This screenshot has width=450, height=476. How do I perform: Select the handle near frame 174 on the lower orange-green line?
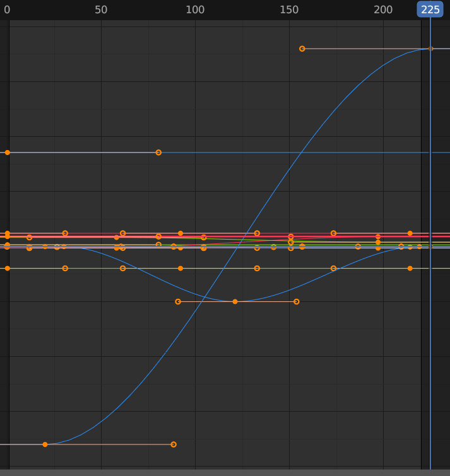(334, 269)
